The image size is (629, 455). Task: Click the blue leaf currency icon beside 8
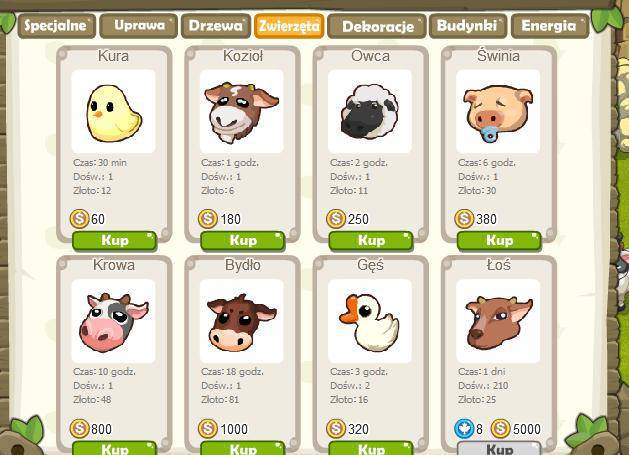coord(464,429)
